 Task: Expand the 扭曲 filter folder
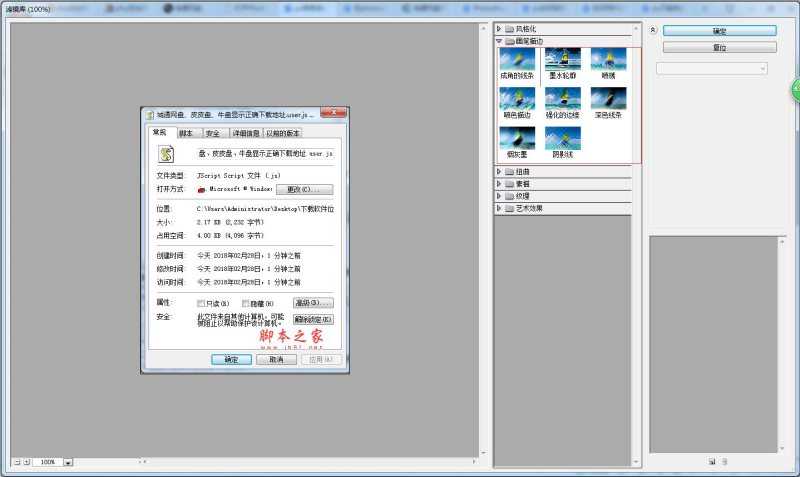(x=500, y=172)
